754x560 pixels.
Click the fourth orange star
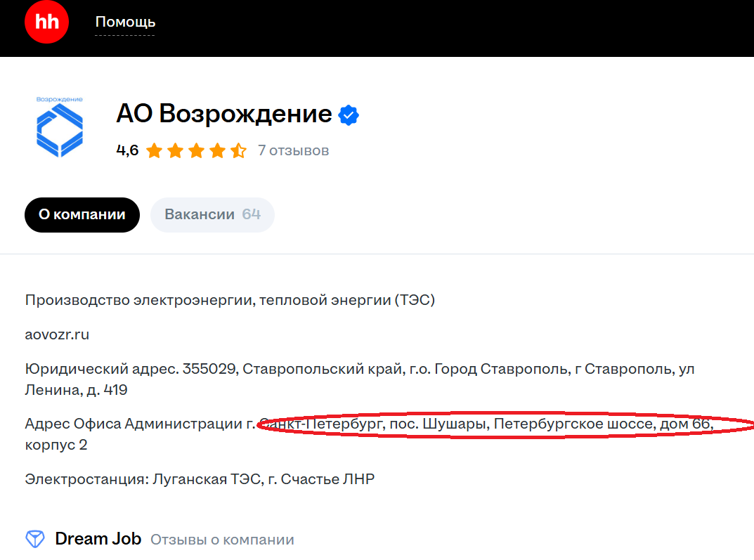(x=218, y=150)
